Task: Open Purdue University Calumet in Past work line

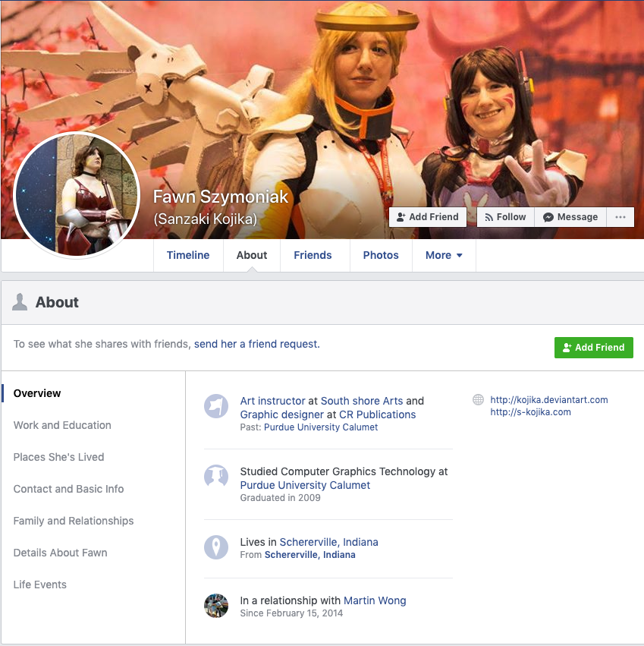Action: coord(321,427)
